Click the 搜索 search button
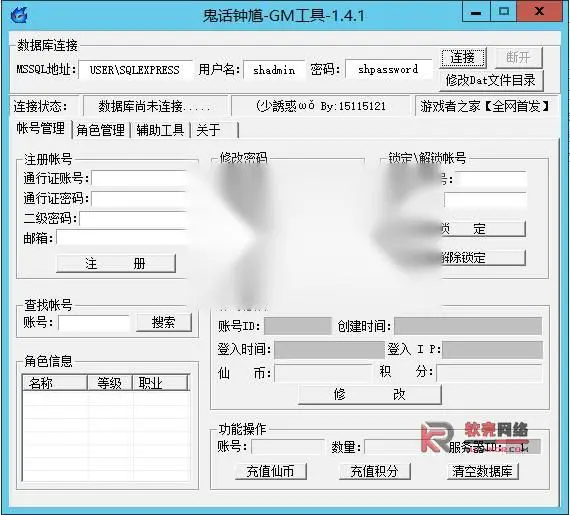Image resolution: width=570 pixels, height=515 pixels. tap(164, 322)
